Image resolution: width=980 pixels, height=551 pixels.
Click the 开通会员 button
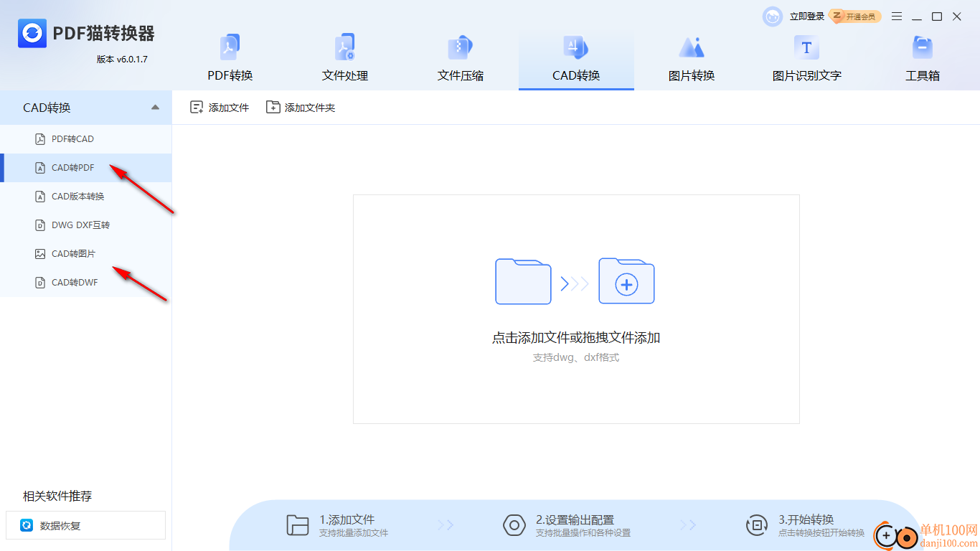coord(855,17)
